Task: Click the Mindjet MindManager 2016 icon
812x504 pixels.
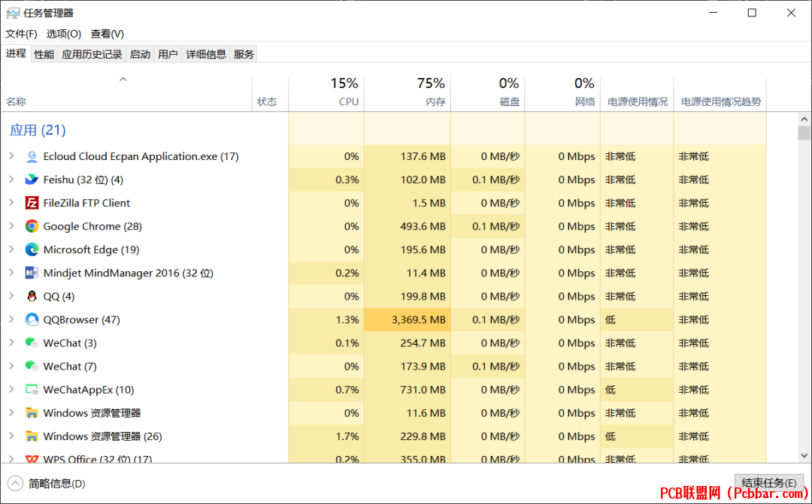Action: (x=32, y=273)
